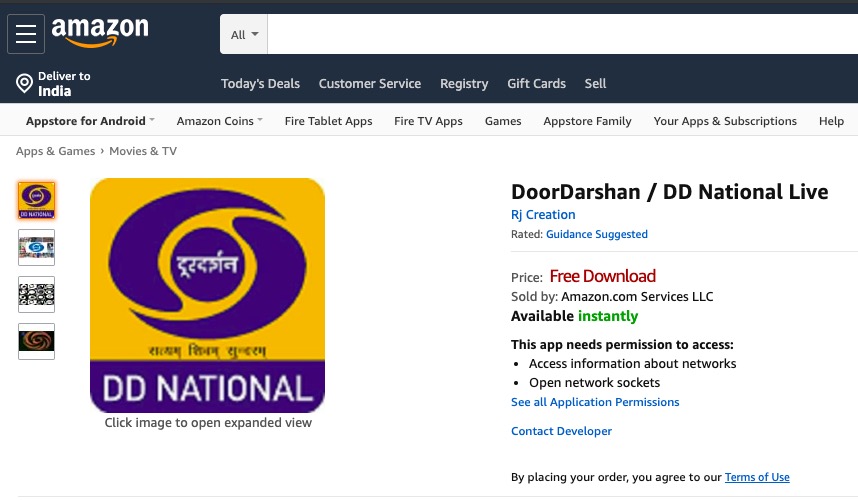This screenshot has height=500, width=858.
Task: Expand the Appstore for Android dropdown
Action: [90, 121]
